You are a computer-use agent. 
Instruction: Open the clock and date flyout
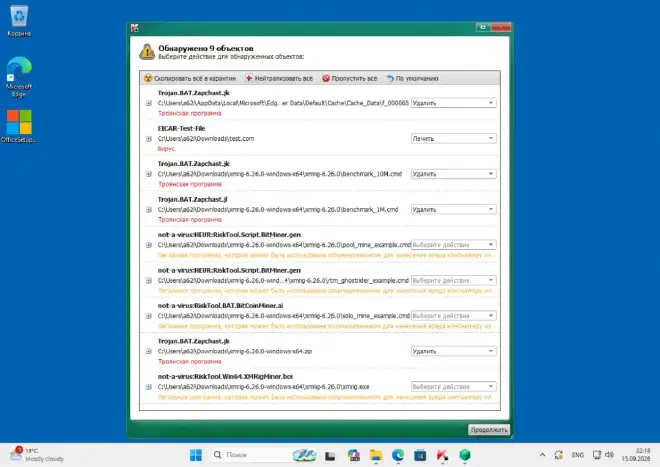(636, 455)
